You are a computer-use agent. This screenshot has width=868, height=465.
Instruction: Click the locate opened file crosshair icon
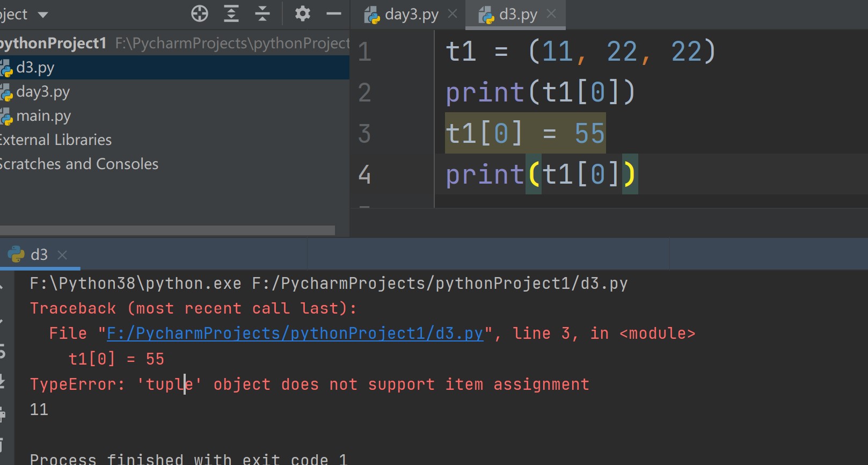199,13
